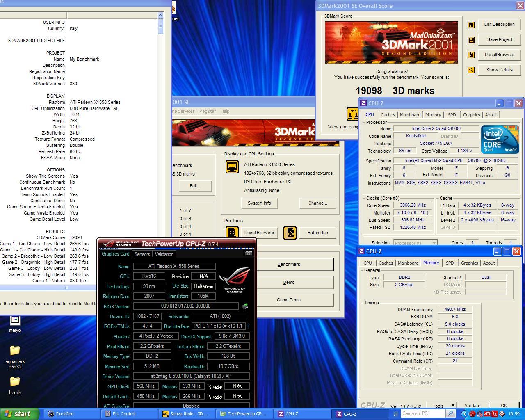Click the Tools button in CPU-Z
Screen dimensions: 525x420
[x=438, y=406]
